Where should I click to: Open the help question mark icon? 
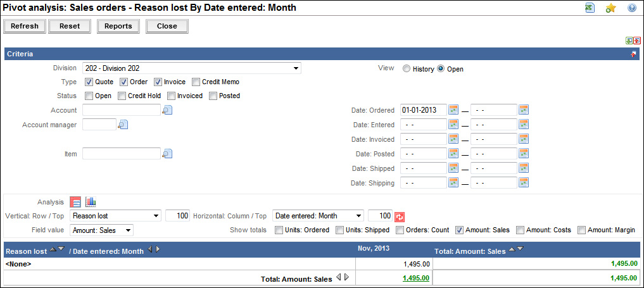pos(631,8)
